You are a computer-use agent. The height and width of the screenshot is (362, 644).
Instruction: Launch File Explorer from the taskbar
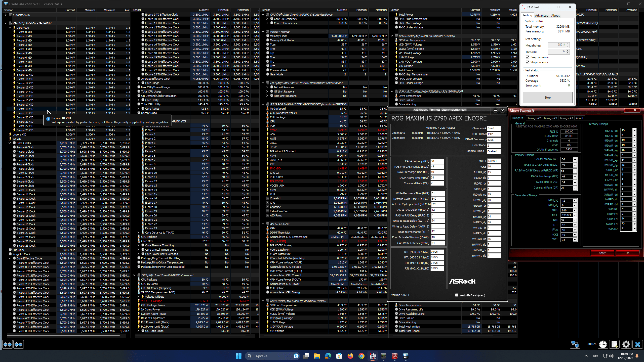pyautogui.click(x=317, y=356)
